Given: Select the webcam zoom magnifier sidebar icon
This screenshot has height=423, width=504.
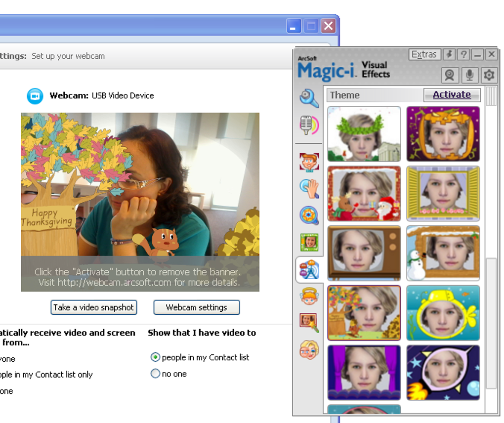Looking at the screenshot, I should click(309, 98).
